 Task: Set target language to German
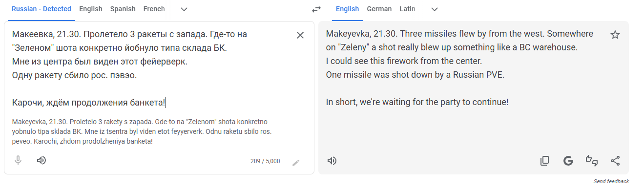pyautogui.click(x=379, y=9)
